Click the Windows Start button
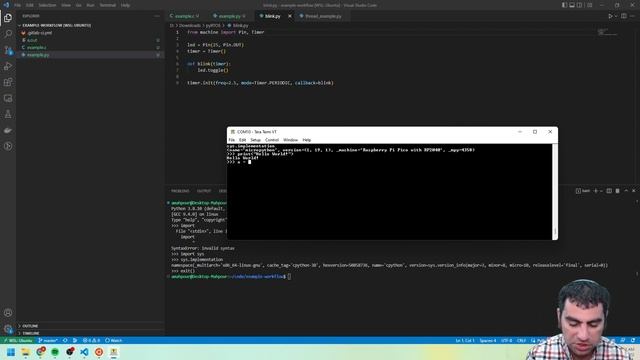640x360 pixels. tap(11, 352)
